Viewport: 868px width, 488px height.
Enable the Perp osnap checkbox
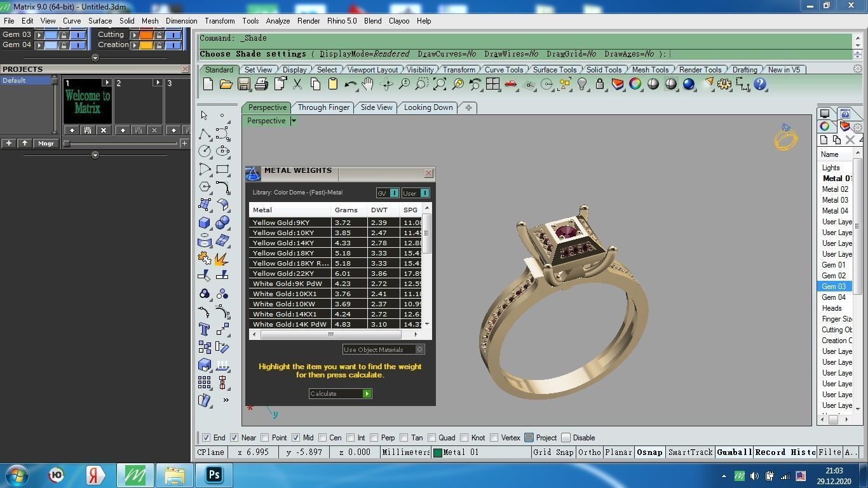(374, 438)
